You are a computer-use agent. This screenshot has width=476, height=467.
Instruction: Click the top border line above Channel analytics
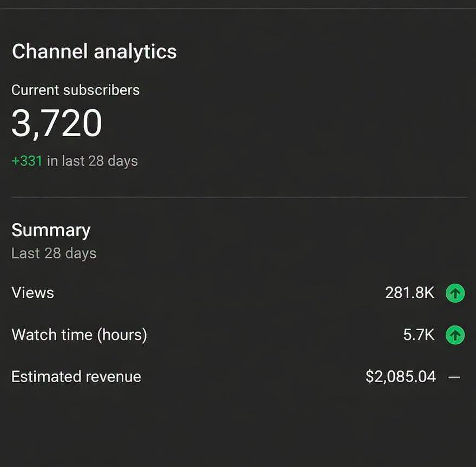238,9
